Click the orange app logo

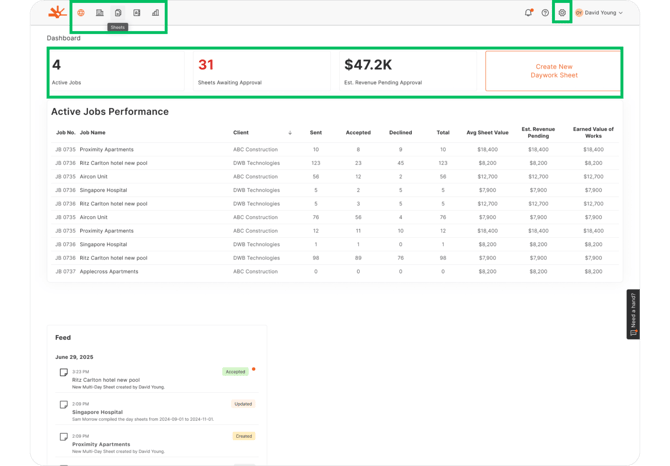tap(57, 13)
